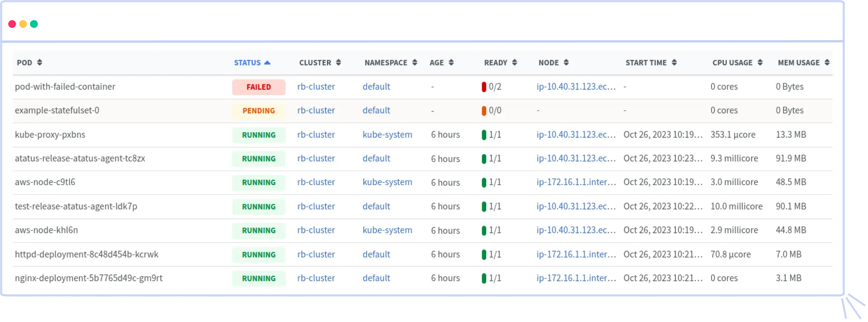Open default namespace link for example-statefulset-0
Screen dimensions: 868x322
[x=376, y=110]
